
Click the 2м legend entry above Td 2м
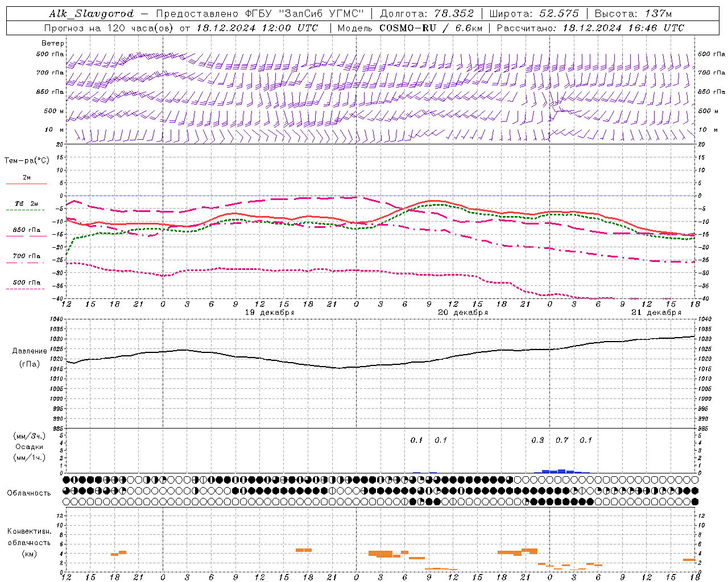[27, 177]
